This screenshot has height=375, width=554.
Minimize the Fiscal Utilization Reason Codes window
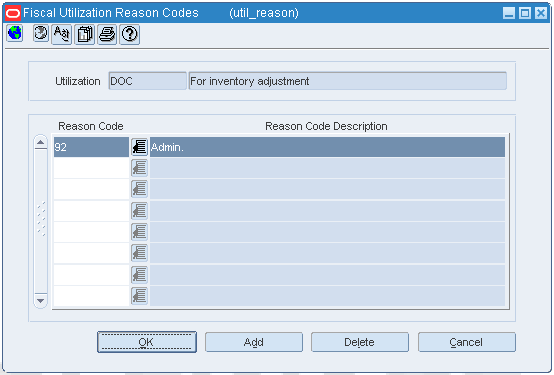(509, 13)
